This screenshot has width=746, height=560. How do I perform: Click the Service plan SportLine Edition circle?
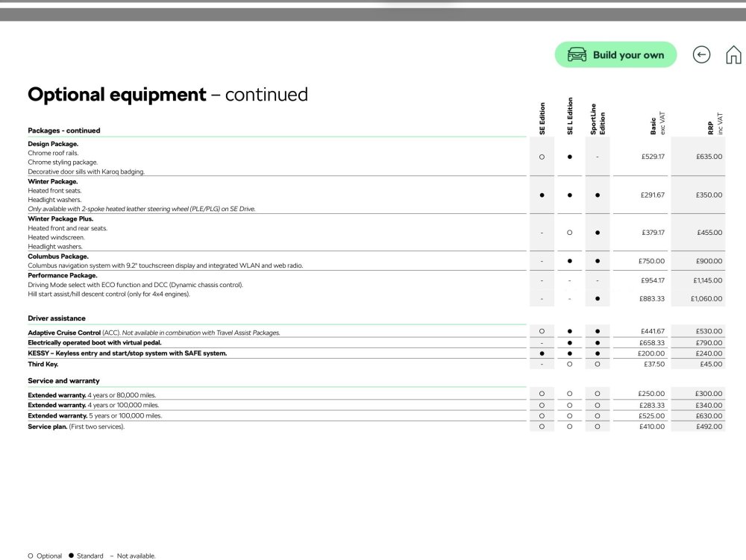(x=598, y=427)
